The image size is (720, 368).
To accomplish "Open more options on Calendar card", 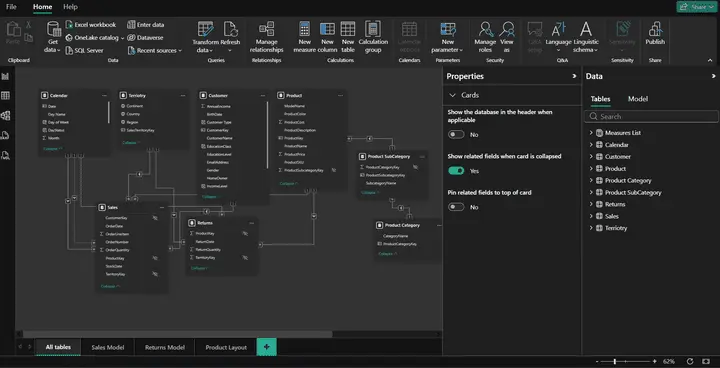I will click(x=105, y=96).
